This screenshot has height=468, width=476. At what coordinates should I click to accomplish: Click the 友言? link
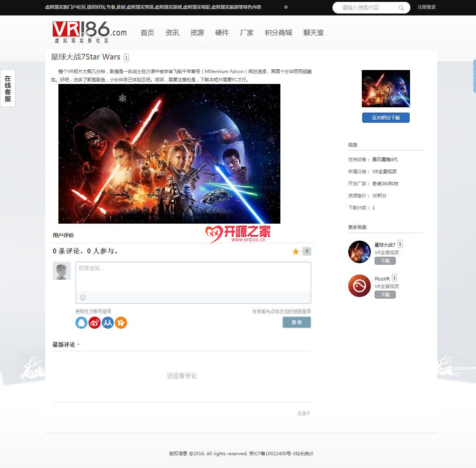tap(303, 413)
